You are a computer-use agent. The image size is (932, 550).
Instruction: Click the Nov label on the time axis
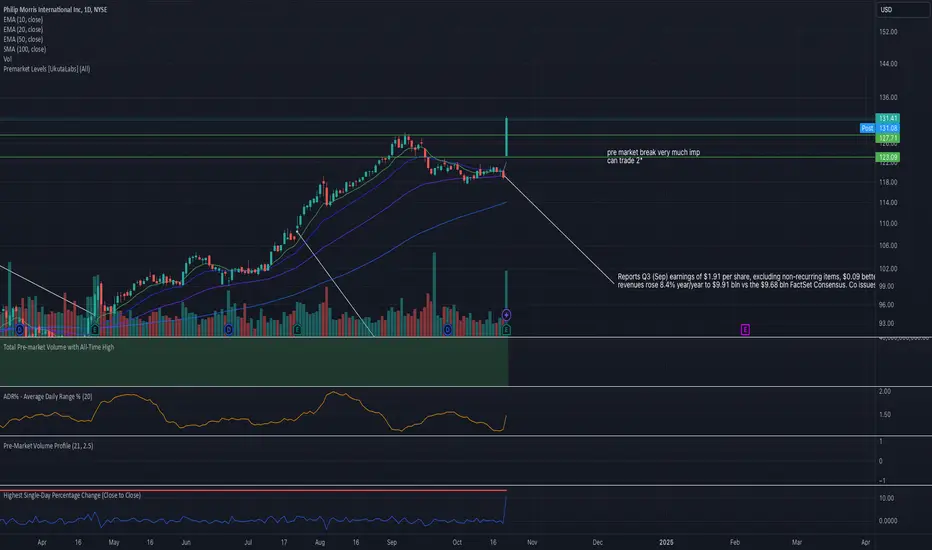click(x=532, y=542)
